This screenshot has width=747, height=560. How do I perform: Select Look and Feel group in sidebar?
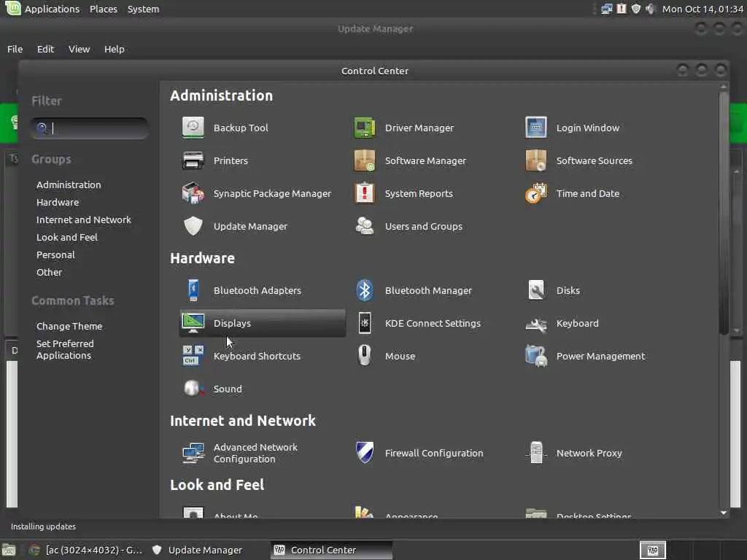tap(66, 237)
